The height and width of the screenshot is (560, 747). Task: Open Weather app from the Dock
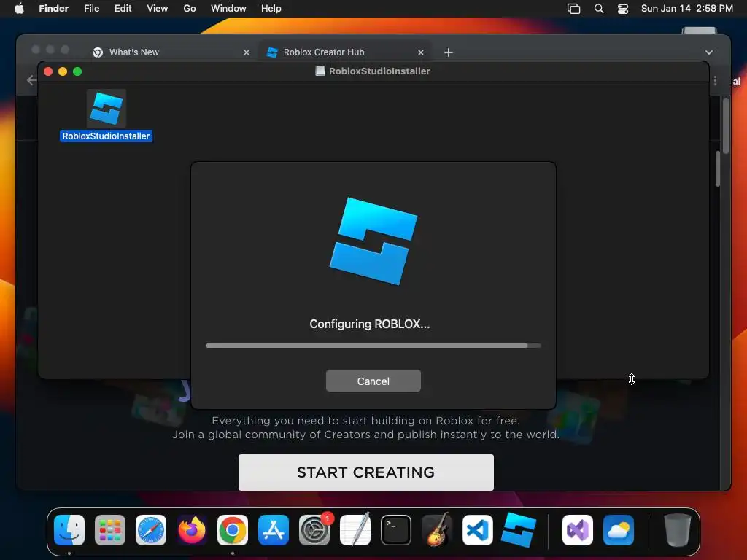coord(619,530)
